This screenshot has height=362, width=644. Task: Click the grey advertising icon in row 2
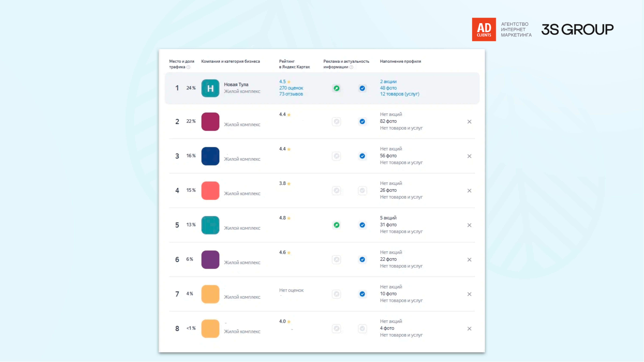(x=336, y=122)
